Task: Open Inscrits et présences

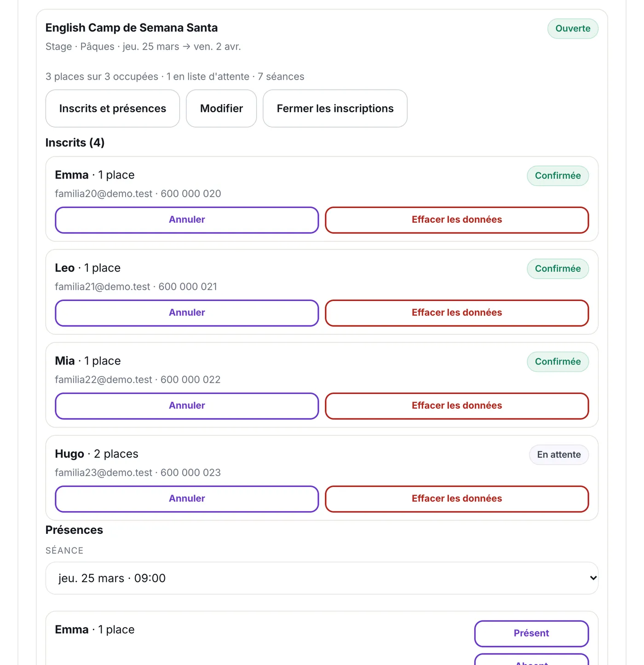Action: point(113,109)
